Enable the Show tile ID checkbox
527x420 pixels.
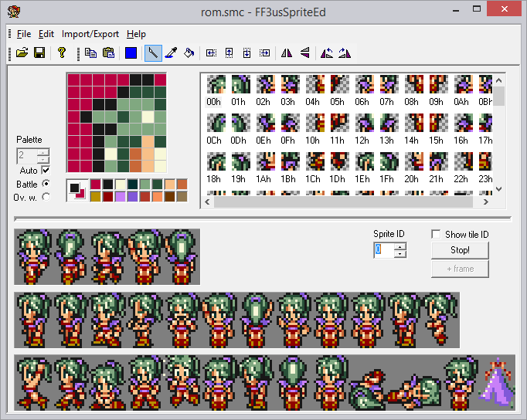pyautogui.click(x=436, y=234)
